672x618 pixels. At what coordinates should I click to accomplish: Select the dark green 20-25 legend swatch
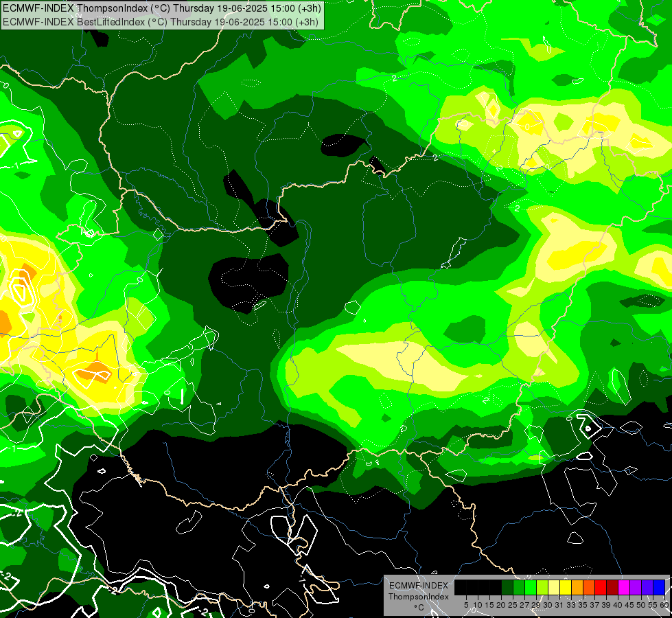507,587
